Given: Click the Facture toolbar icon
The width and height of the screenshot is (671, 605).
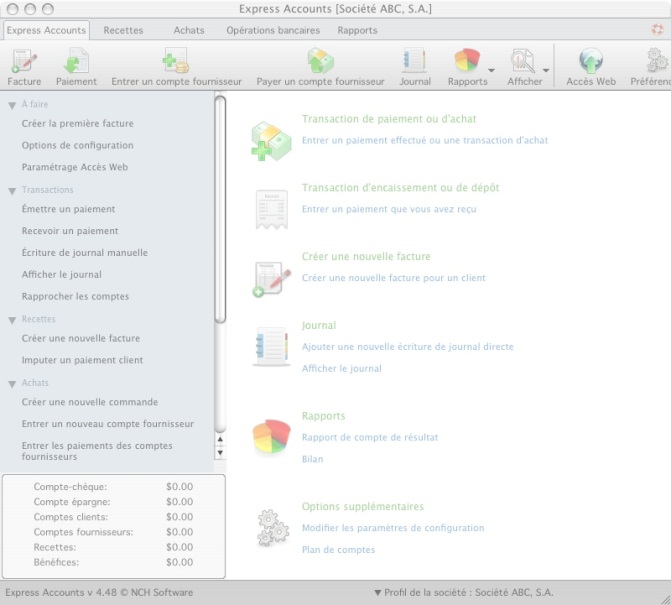Looking at the screenshot, I should [24, 62].
